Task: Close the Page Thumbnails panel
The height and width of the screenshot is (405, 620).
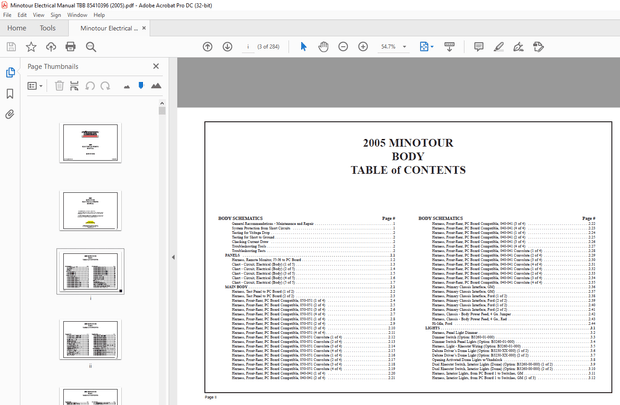Action: click(x=156, y=66)
